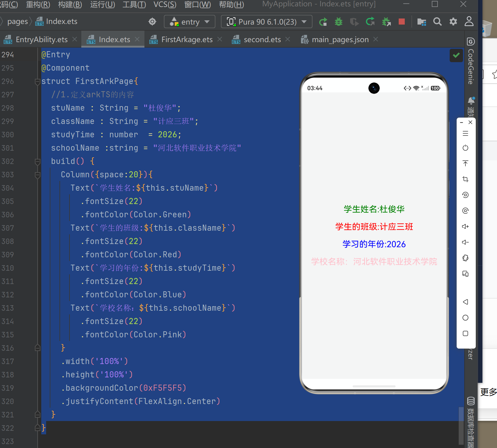497x448 pixels.
Task: Click the pages breadcrumb
Action: click(x=17, y=22)
